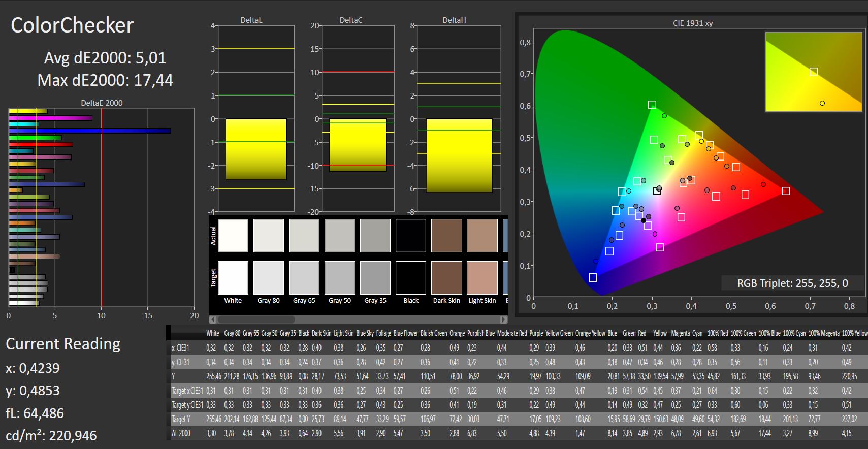Select the Actual Black swatch
The width and height of the screenshot is (868, 449).
411,236
